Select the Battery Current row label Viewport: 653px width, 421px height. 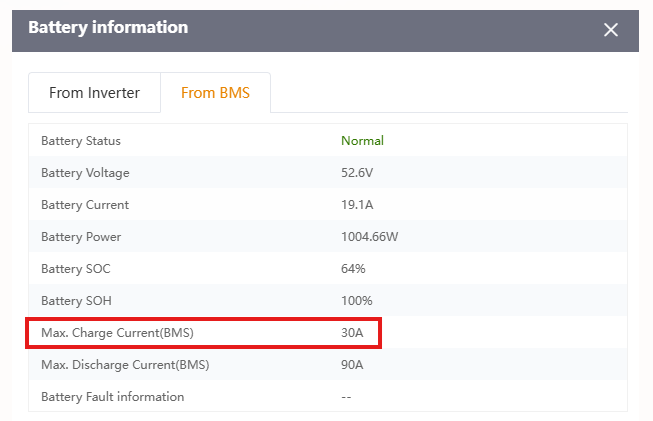(85, 205)
